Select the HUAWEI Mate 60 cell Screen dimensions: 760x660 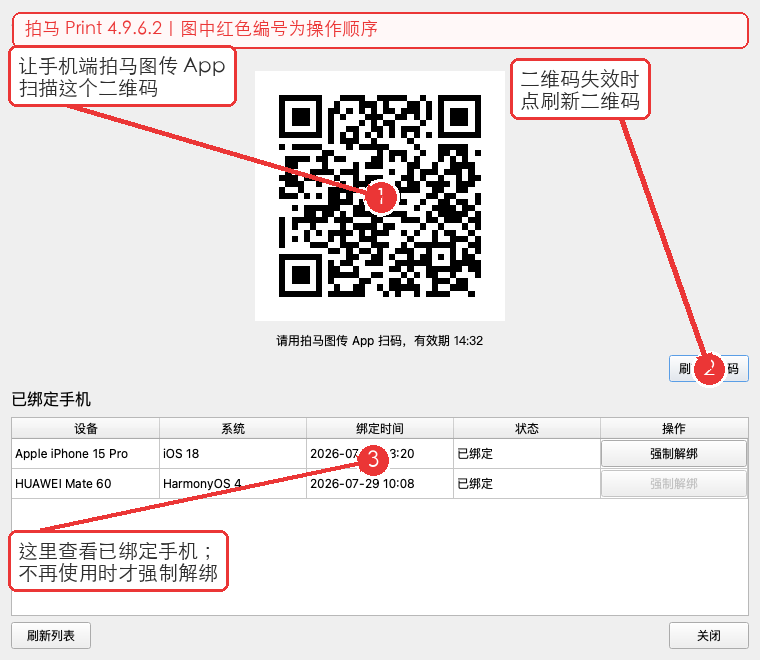click(x=86, y=484)
